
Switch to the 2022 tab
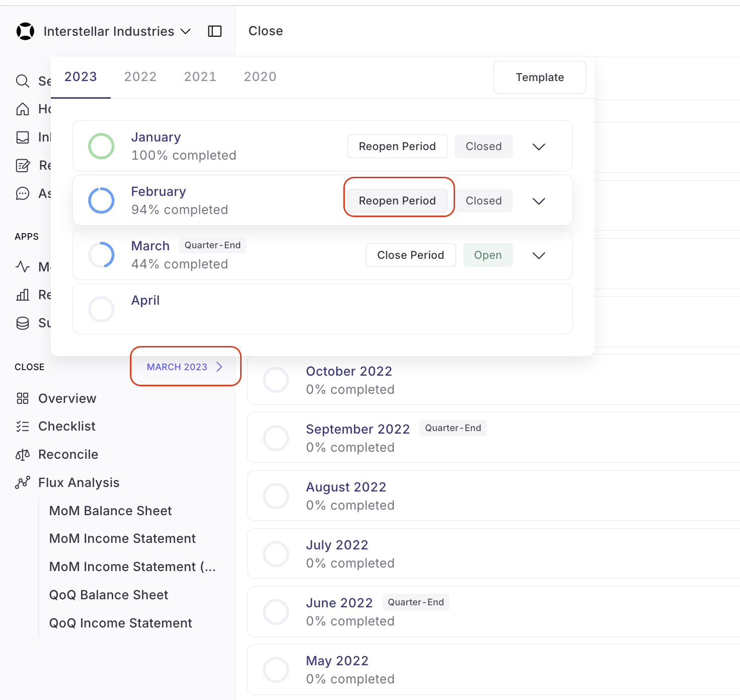coord(140,77)
